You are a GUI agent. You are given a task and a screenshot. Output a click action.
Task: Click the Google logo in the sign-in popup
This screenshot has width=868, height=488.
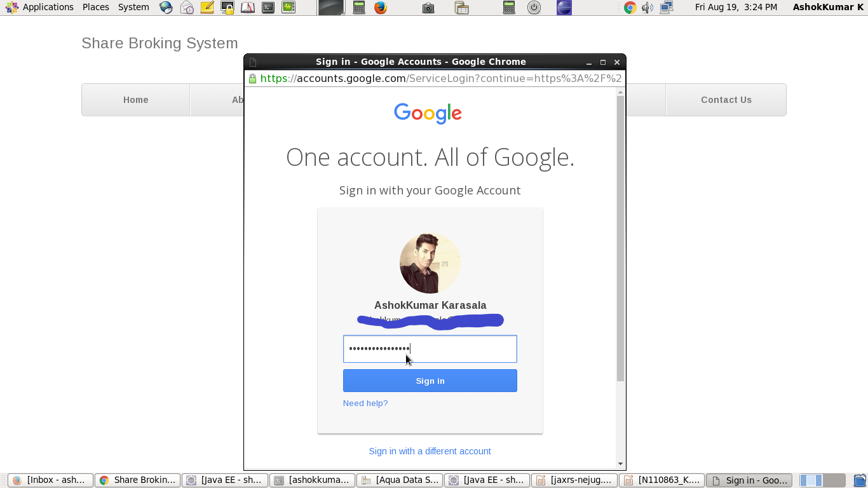click(x=428, y=113)
